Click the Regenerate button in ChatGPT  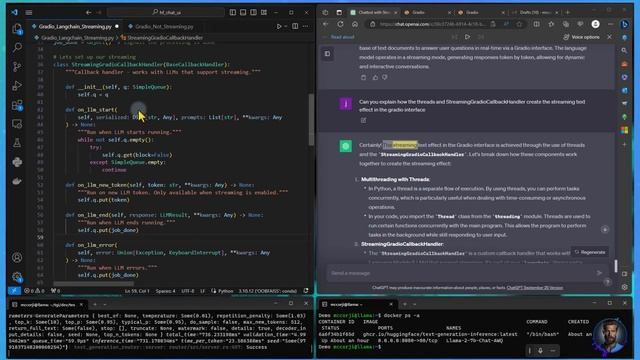click(x=590, y=252)
